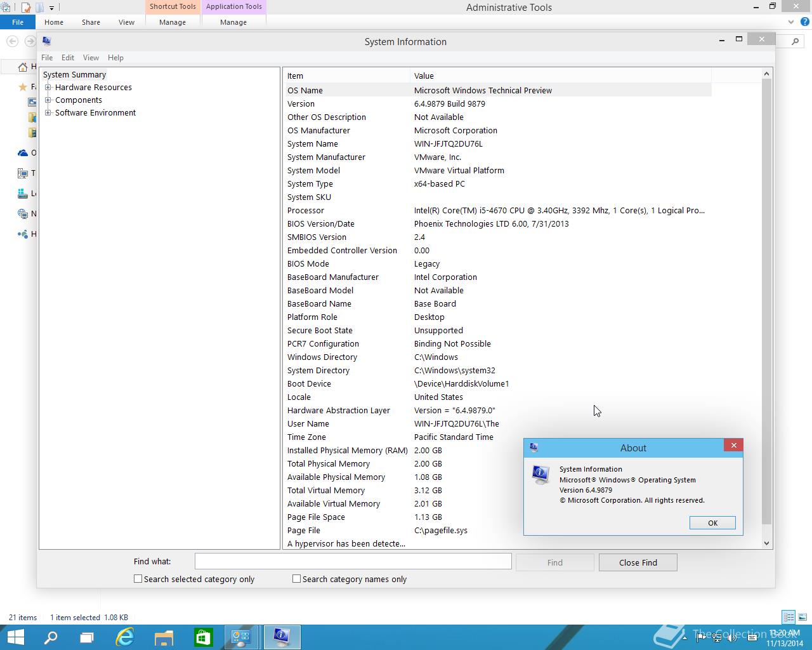The image size is (812, 650).
Task: Open Manage tab under Shortcut Tools
Action: pos(173,22)
